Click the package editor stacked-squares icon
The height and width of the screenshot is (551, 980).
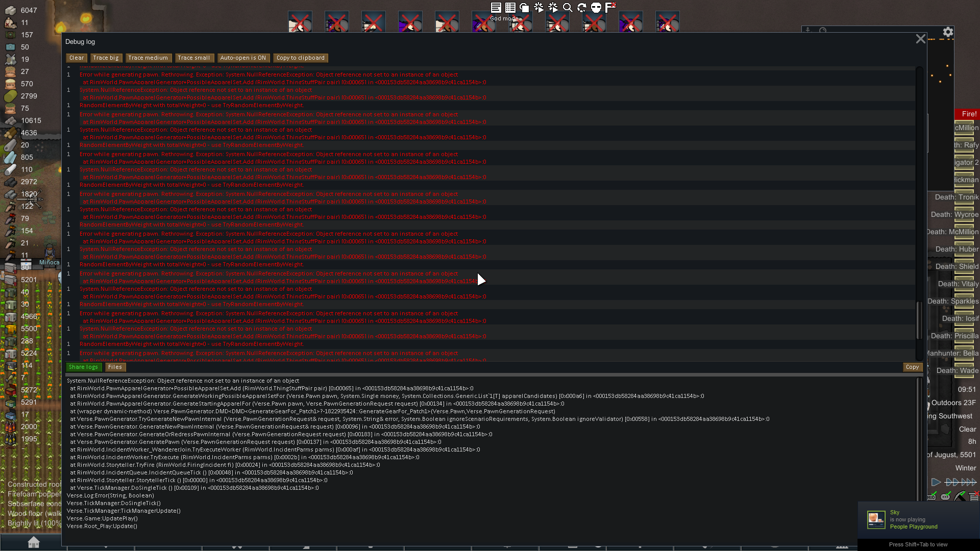click(x=524, y=8)
